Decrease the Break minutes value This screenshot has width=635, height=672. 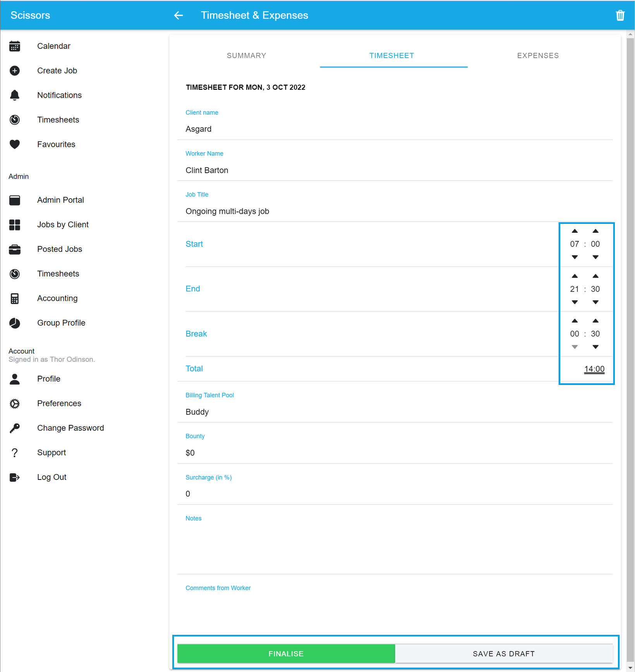pyautogui.click(x=596, y=347)
